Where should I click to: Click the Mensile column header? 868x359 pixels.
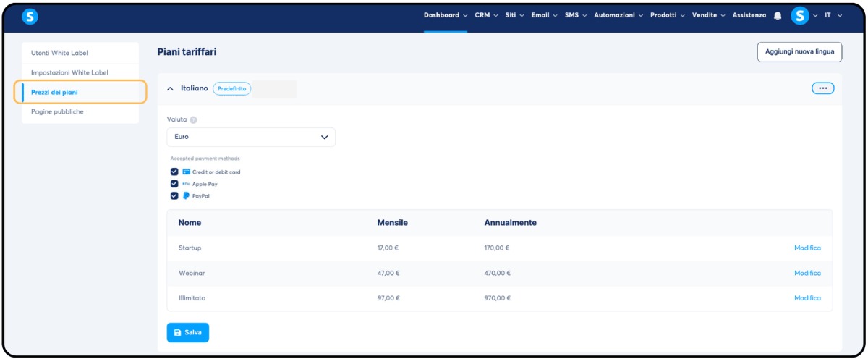pyautogui.click(x=393, y=223)
